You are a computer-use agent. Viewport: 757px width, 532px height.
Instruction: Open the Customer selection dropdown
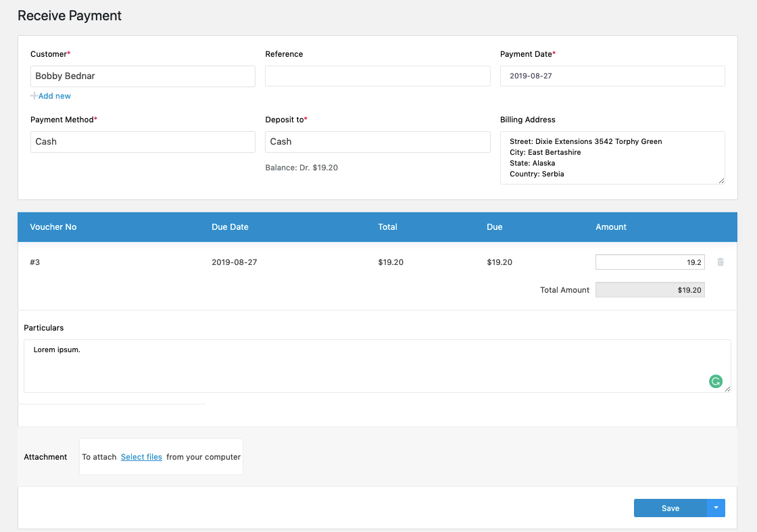point(142,76)
